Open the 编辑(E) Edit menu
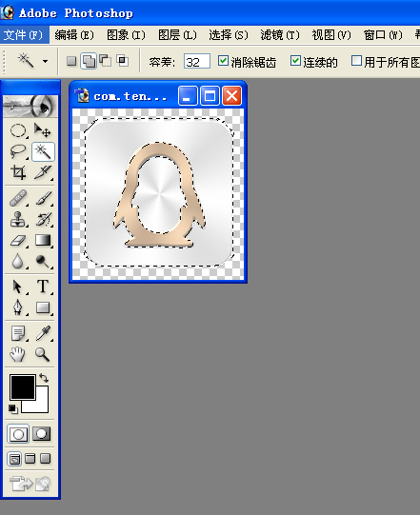This screenshot has height=515, width=420. click(74, 35)
